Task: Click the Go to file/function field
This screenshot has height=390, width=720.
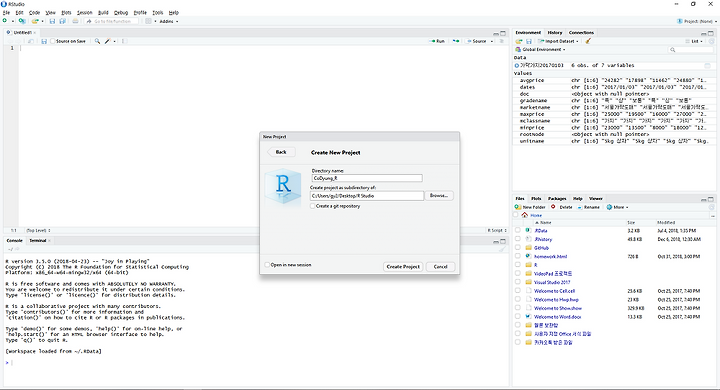Action: coord(112,21)
